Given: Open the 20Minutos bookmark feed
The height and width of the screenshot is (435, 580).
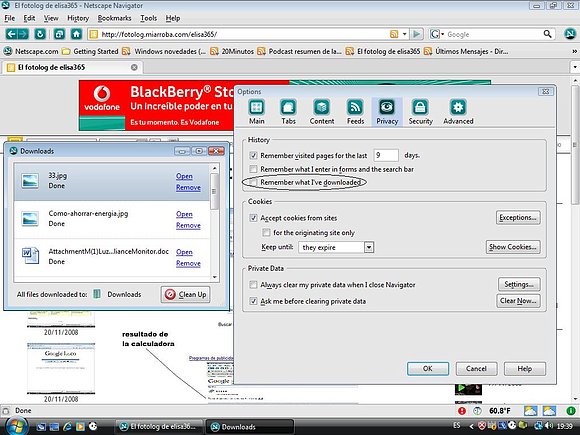Looking at the screenshot, I should click(x=232, y=51).
